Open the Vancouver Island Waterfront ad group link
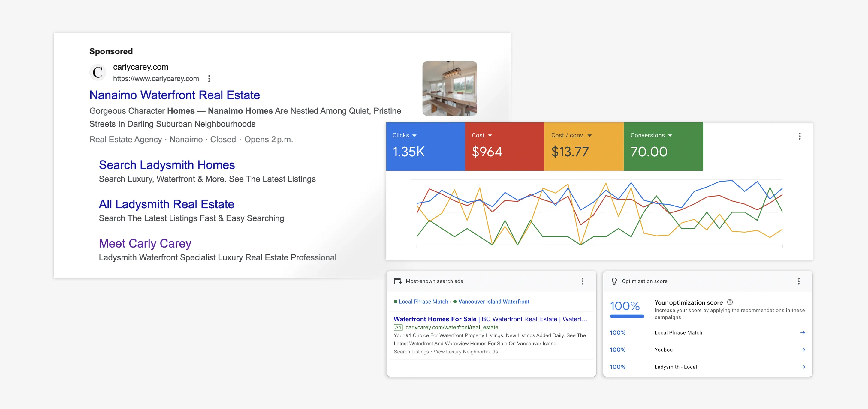This screenshot has height=409, width=868. pyautogui.click(x=494, y=302)
